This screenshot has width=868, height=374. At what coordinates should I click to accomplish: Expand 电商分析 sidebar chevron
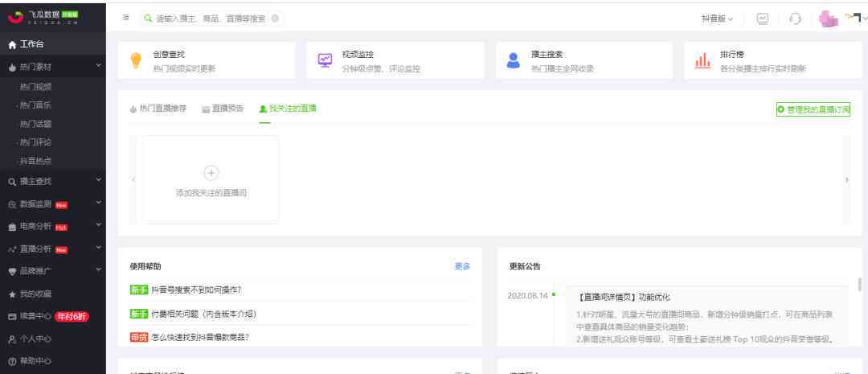pos(99,225)
